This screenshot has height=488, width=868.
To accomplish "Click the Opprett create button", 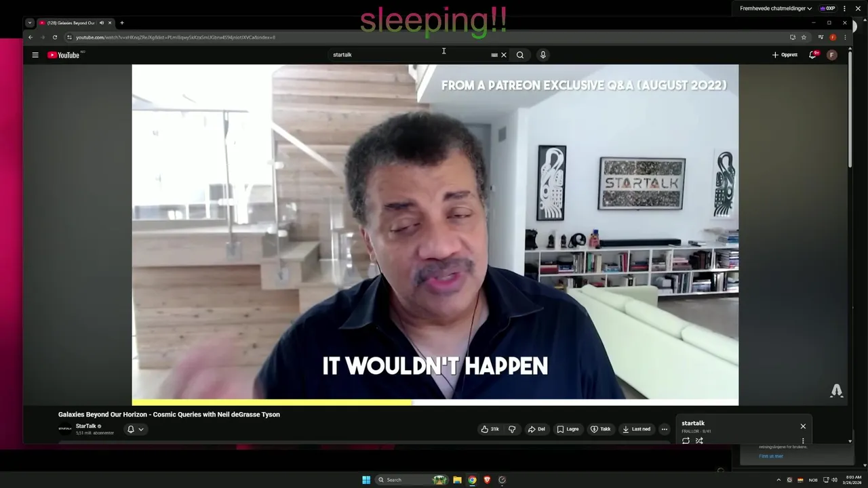I will tap(785, 55).
